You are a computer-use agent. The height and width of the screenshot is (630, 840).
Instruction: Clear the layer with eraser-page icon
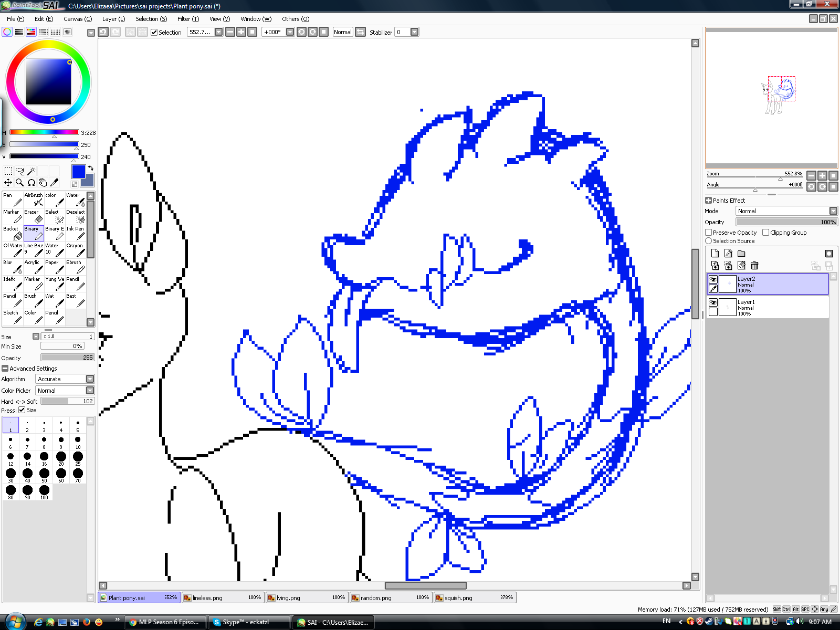point(741,266)
